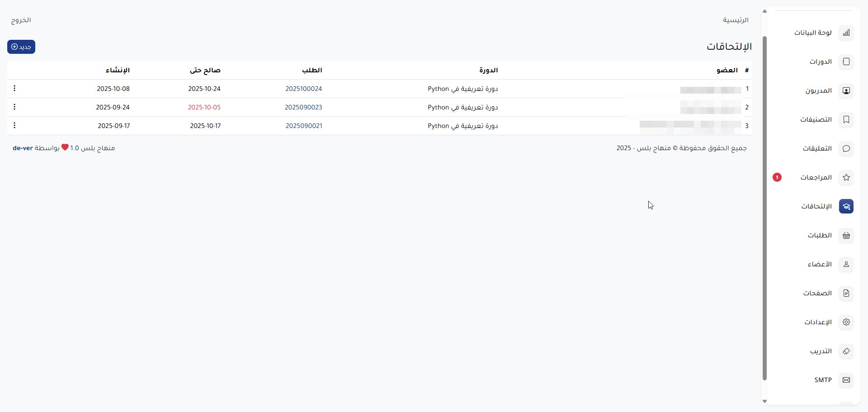
Task: Click the sidebar scroll down arrow
Action: point(764,401)
